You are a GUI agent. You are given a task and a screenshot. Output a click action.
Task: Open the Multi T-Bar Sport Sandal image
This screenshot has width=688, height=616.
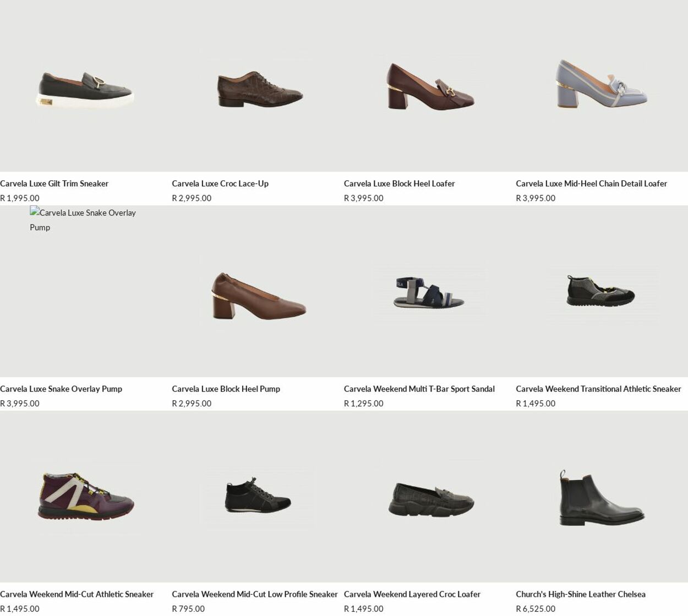[x=430, y=291]
